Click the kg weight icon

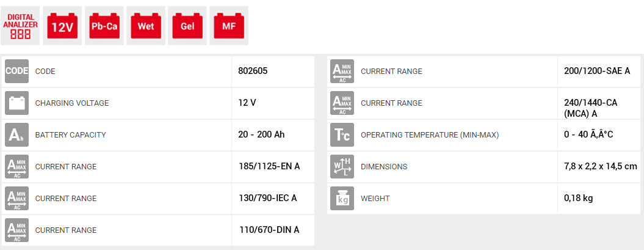tap(342, 198)
